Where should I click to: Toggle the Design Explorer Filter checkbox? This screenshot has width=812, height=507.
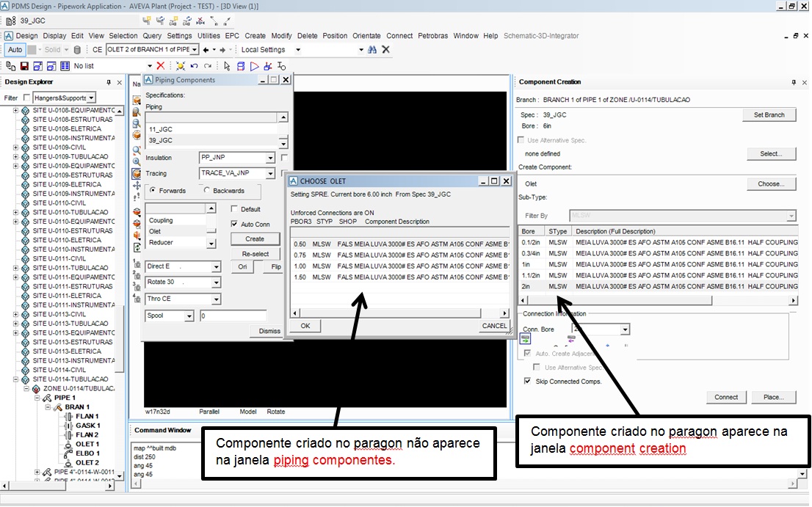click(x=26, y=98)
